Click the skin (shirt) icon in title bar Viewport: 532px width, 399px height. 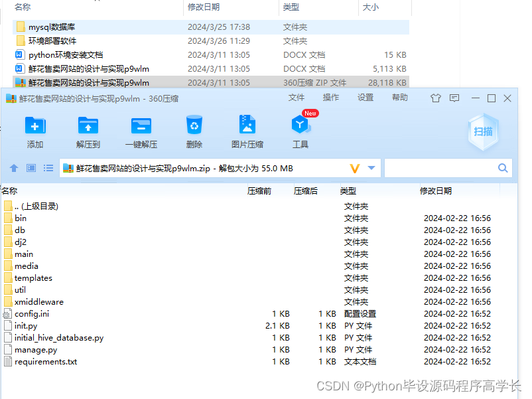tap(436, 98)
